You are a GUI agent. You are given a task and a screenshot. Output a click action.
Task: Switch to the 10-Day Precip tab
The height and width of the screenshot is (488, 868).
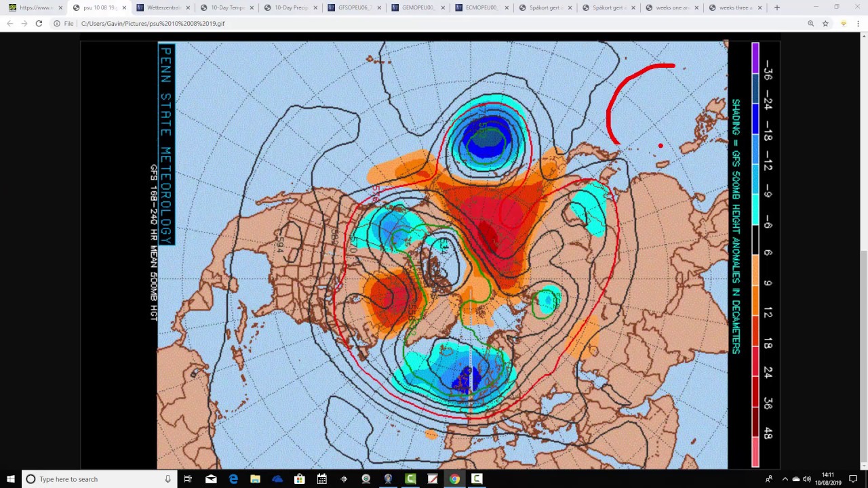[290, 7]
